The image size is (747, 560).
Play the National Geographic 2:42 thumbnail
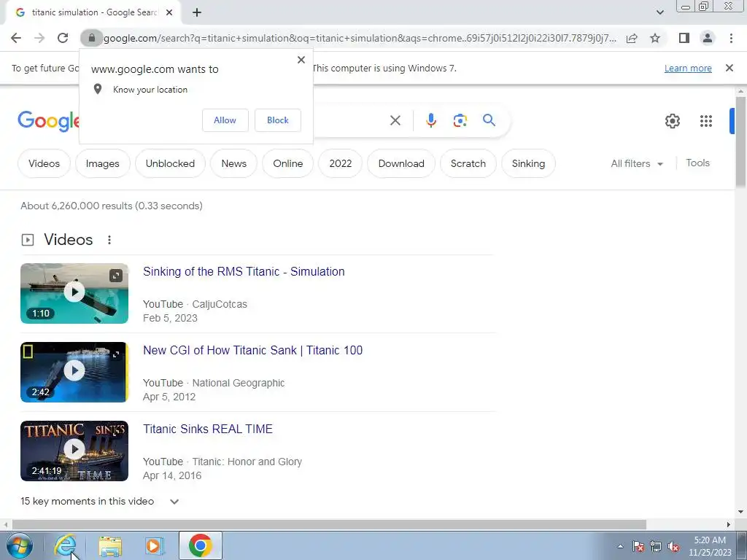74,372
